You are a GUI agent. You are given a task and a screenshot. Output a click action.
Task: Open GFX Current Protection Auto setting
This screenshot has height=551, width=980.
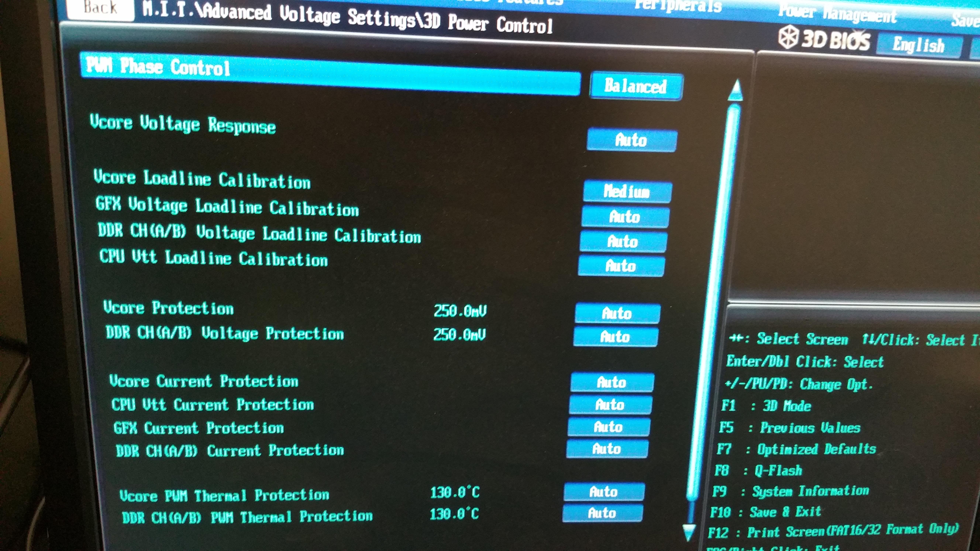point(608,427)
